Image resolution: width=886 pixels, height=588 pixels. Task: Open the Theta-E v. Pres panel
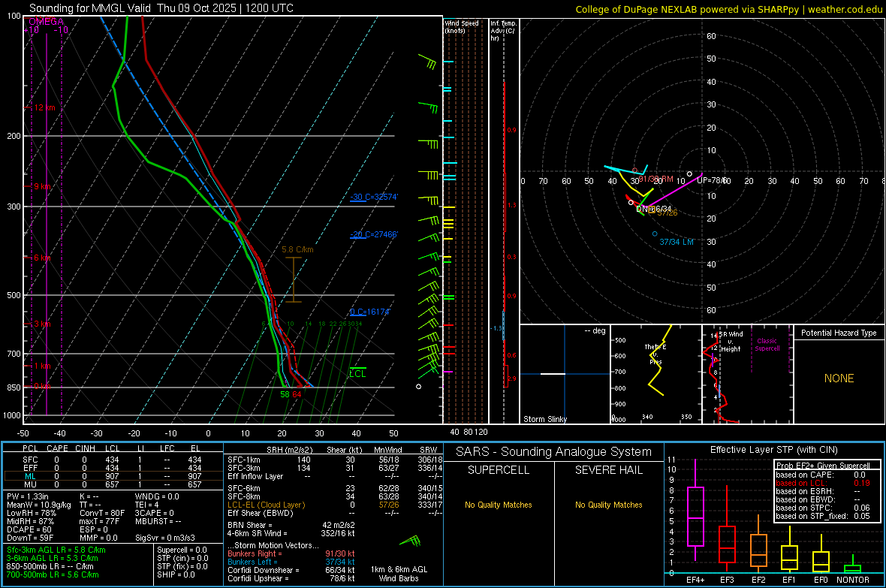pos(656,374)
